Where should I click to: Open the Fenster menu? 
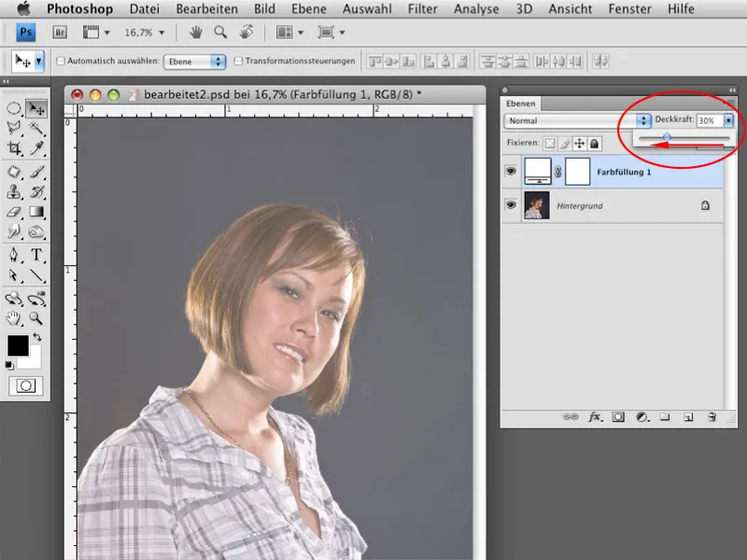pos(629,9)
